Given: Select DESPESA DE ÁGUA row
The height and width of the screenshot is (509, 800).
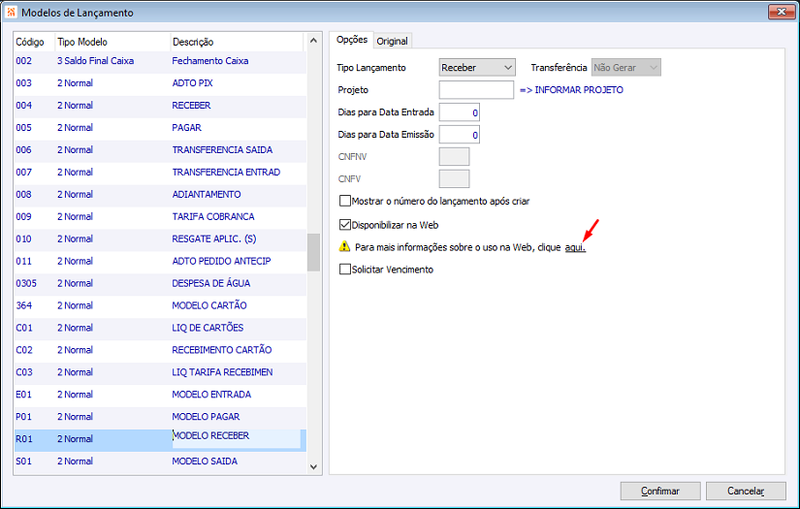Looking at the screenshot, I should point(161,283).
